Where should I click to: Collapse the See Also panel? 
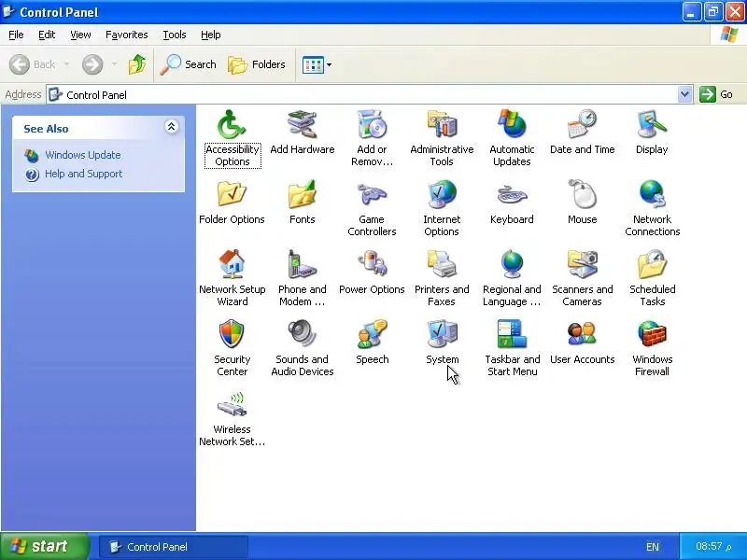coord(172,127)
